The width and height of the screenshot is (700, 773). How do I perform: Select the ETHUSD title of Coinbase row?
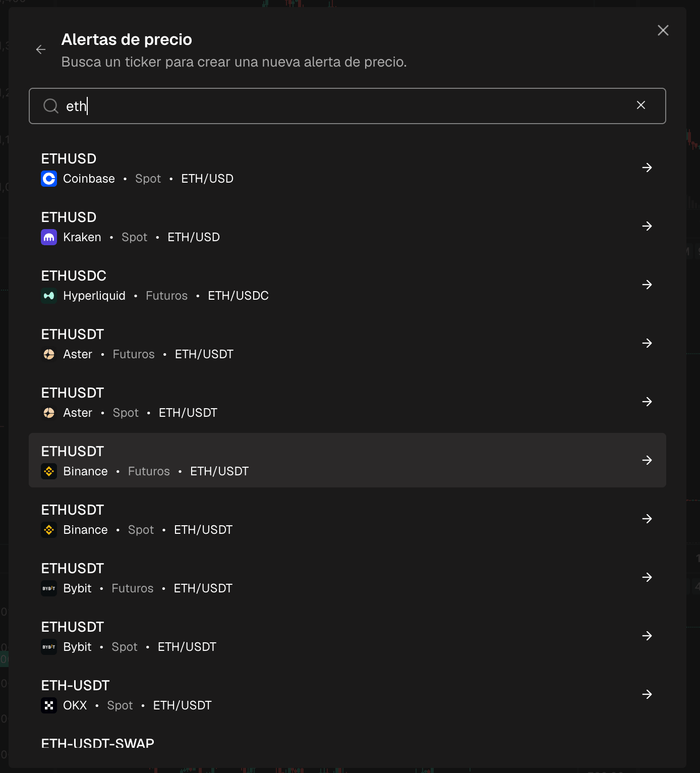[x=69, y=159]
